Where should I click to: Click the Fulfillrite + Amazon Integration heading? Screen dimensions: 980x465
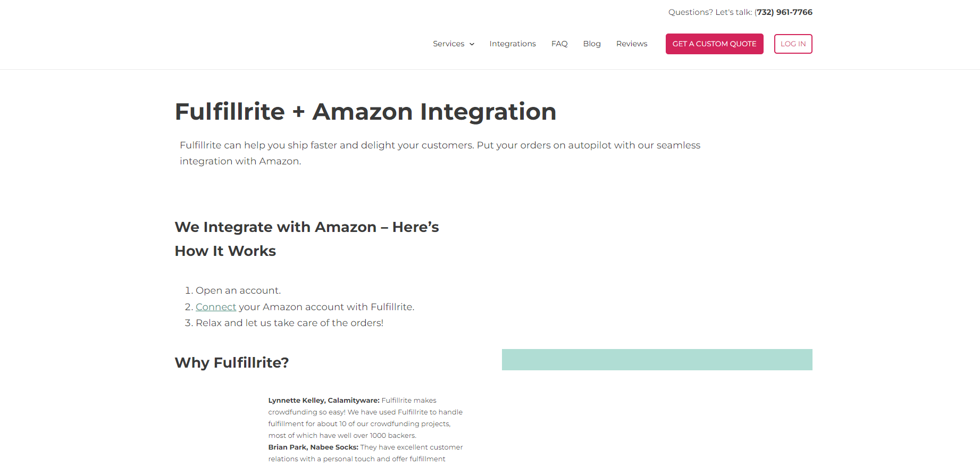pyautogui.click(x=365, y=112)
